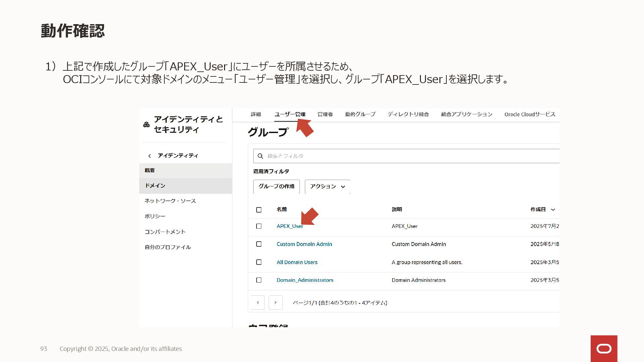
Task: Click the アイデンティティ back link in sidebar
Action: [x=178, y=156]
